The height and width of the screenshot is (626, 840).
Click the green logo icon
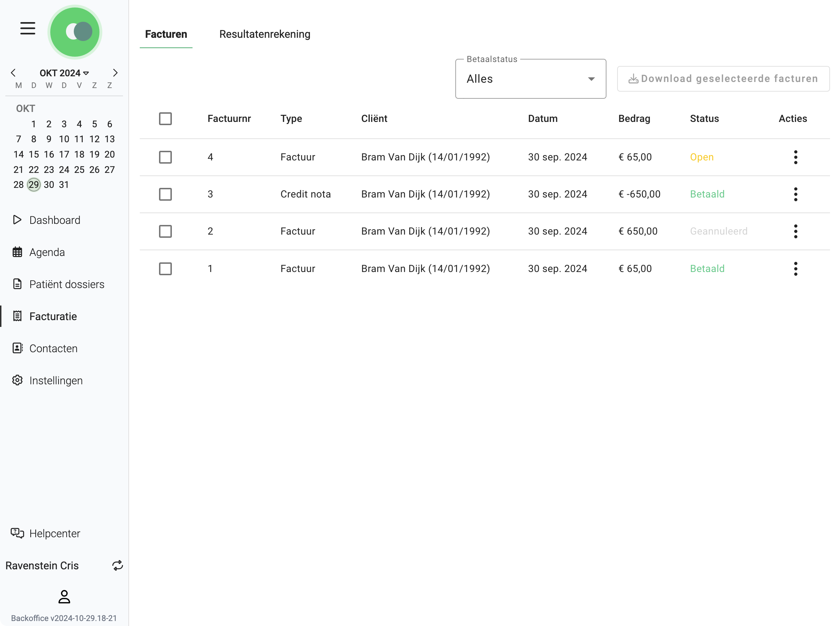(75, 32)
